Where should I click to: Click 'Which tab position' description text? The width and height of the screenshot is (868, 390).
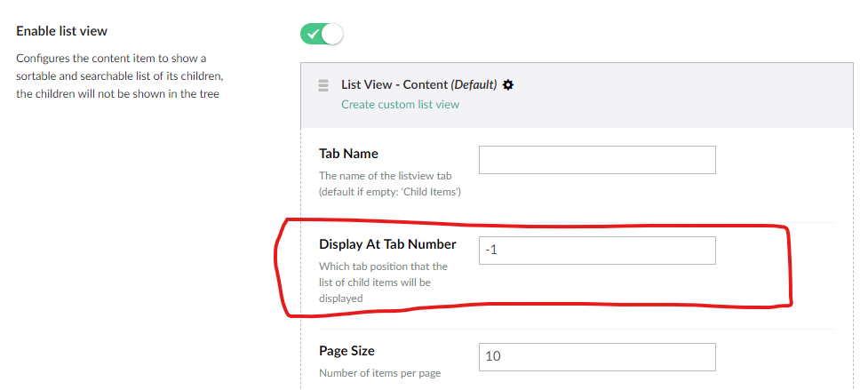pyautogui.click(x=383, y=283)
